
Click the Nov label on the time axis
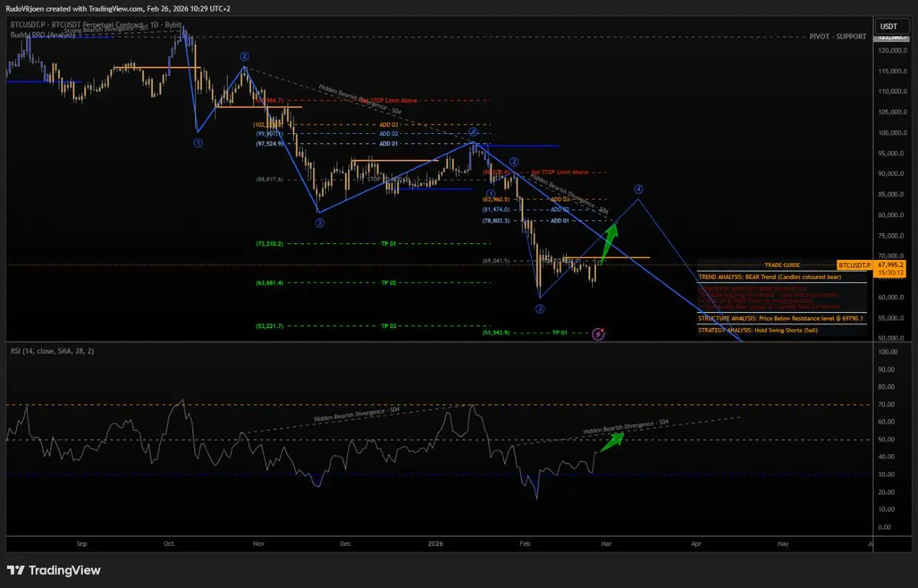(x=258, y=544)
